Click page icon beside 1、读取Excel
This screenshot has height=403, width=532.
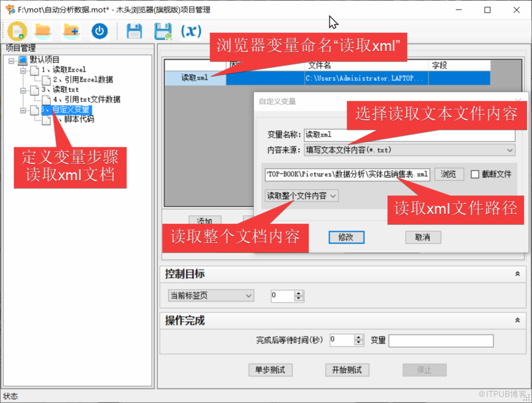34,70
